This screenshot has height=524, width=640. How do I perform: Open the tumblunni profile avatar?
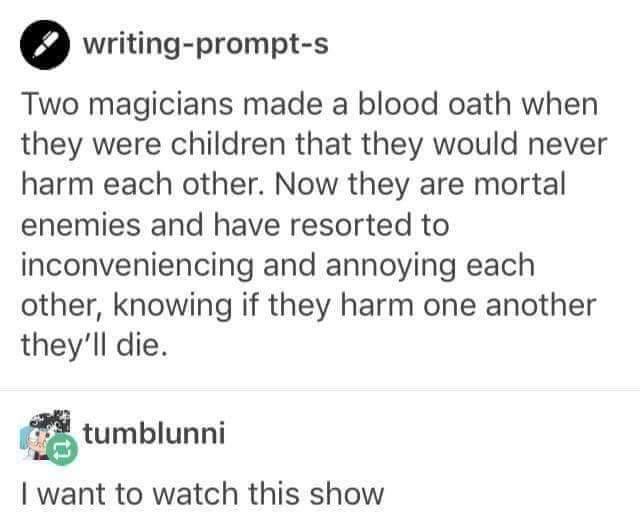point(45,435)
